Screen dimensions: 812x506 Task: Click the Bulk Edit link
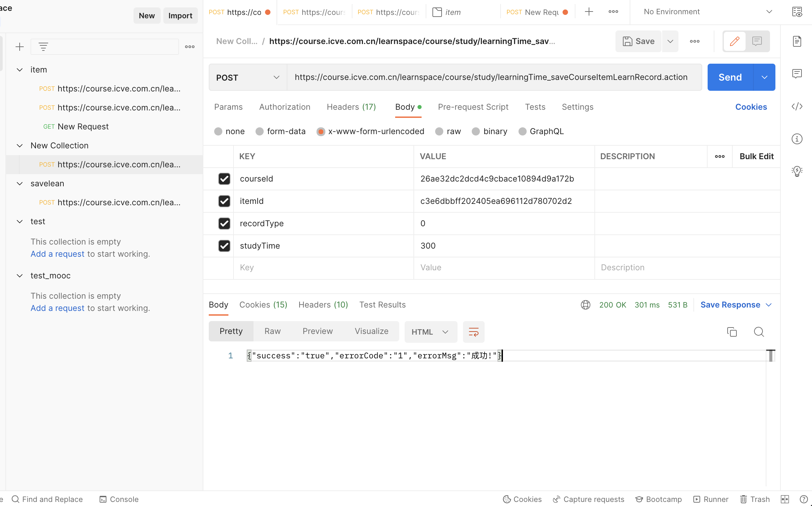tap(756, 156)
